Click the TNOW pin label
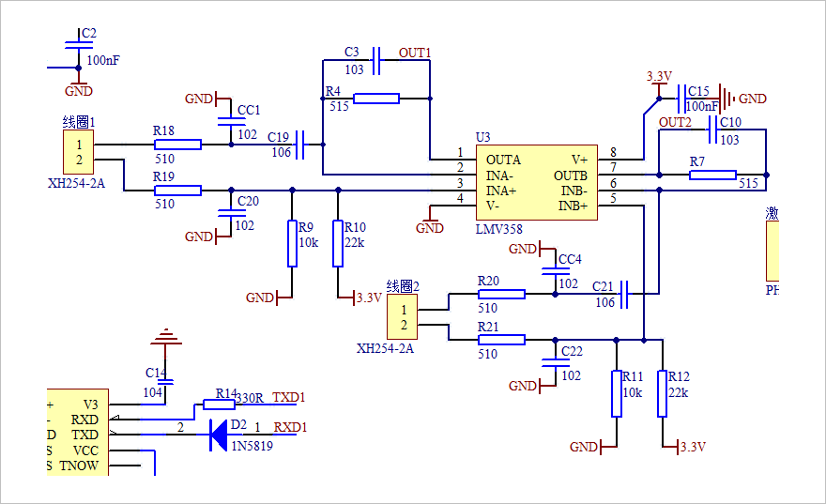The height and width of the screenshot is (504, 826). pyautogui.click(x=79, y=466)
